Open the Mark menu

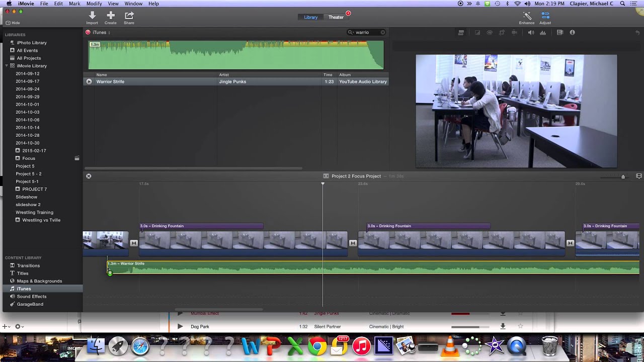(x=74, y=4)
